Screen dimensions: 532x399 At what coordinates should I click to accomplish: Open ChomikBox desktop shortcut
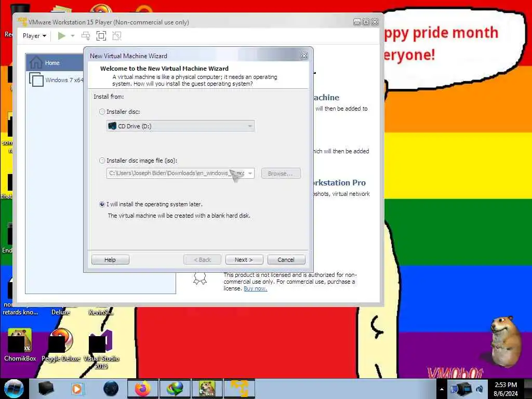point(20,345)
